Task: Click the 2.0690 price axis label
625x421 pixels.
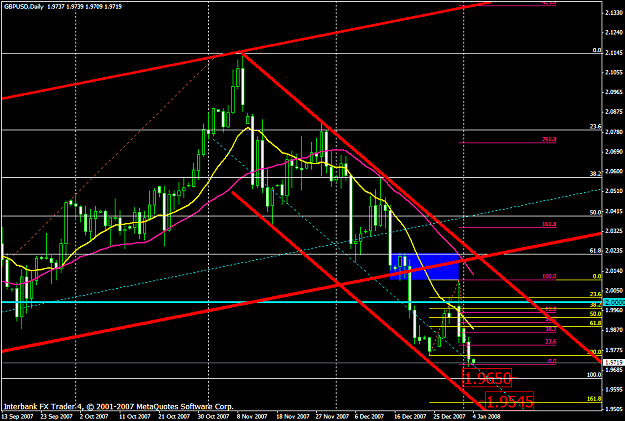Action: click(x=614, y=151)
